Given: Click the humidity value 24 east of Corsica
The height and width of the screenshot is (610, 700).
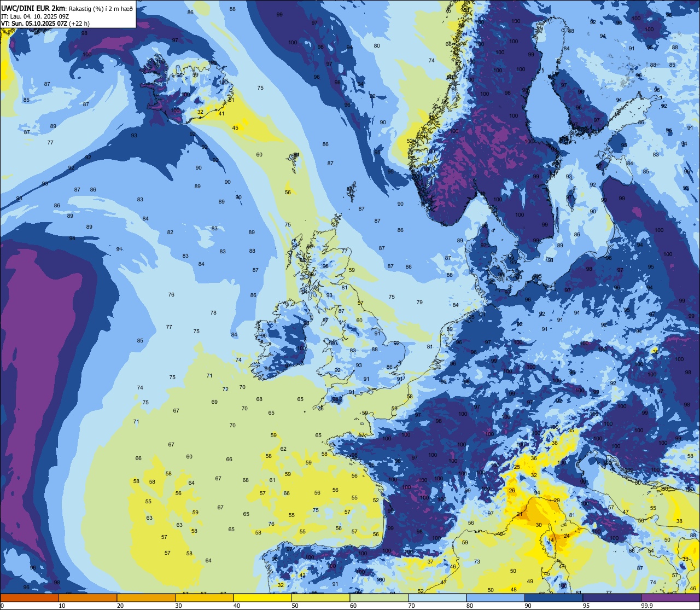Looking at the screenshot, I should pos(567,536).
